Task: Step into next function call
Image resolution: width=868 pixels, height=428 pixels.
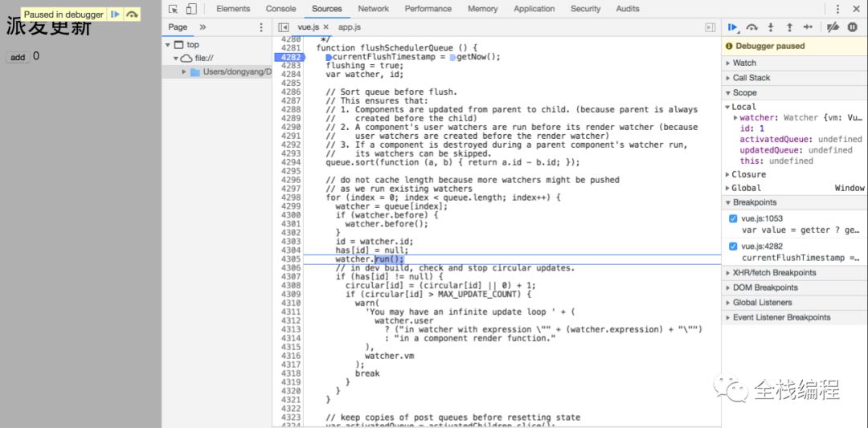Action: pyautogui.click(x=771, y=27)
